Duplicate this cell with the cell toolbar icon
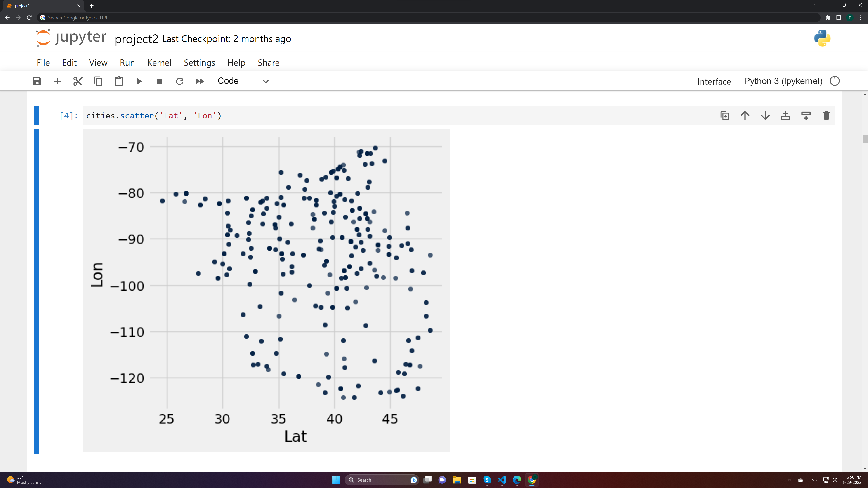868x488 pixels. click(724, 115)
